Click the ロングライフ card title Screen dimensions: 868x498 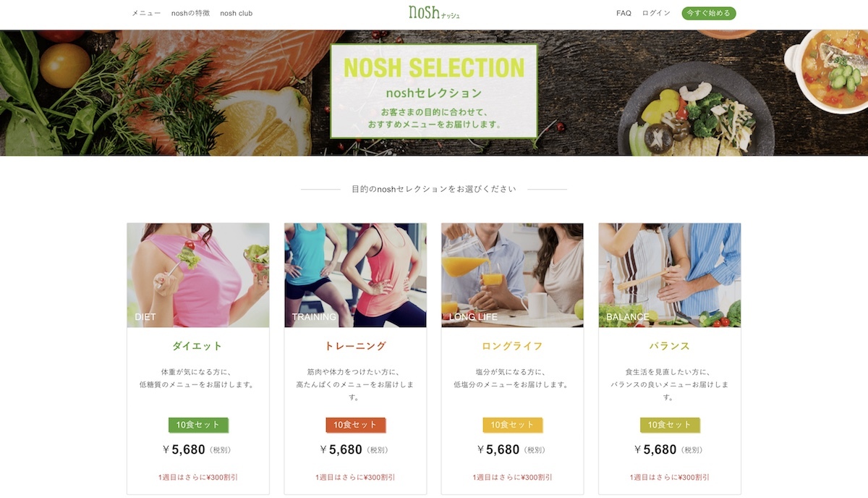click(512, 346)
